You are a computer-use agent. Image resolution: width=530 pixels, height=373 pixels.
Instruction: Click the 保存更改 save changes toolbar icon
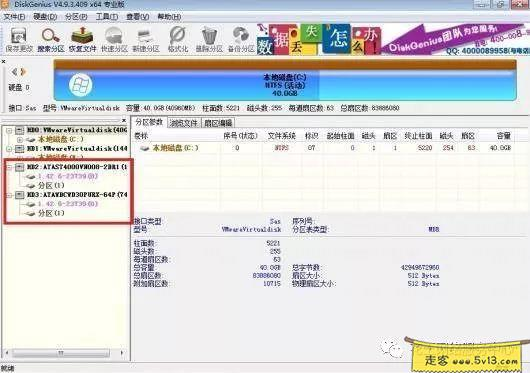[x=19, y=40]
